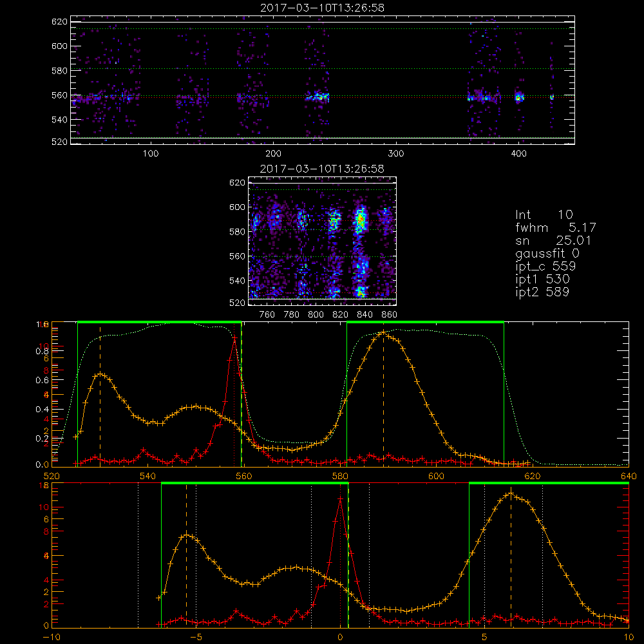Click the red curve peak near 558 in profile plot
644x644 pixels.
234,337
